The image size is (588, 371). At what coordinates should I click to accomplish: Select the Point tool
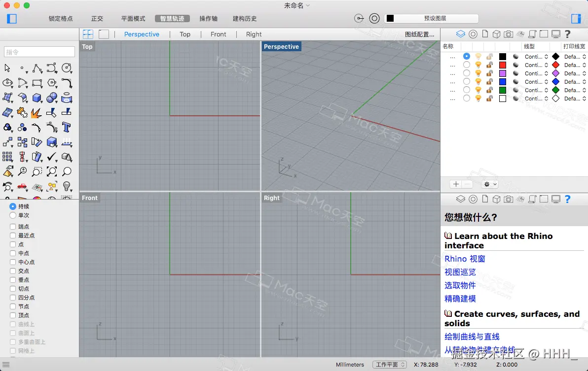click(x=22, y=68)
